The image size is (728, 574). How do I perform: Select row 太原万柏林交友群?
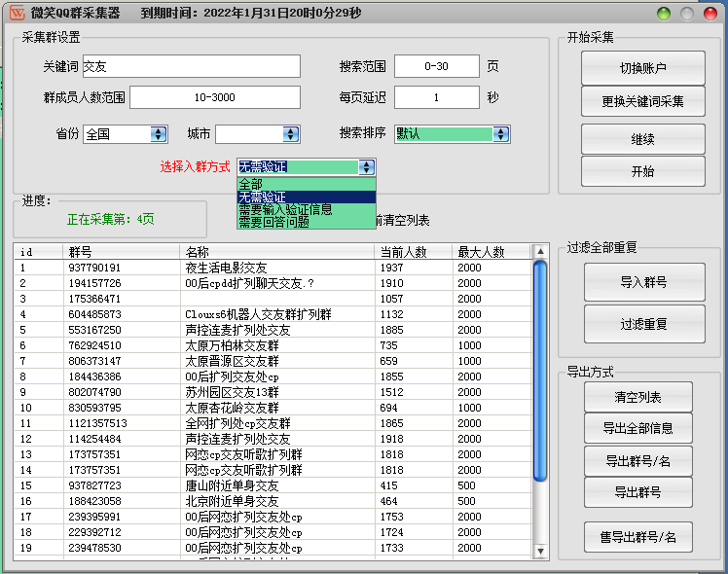coord(273,345)
